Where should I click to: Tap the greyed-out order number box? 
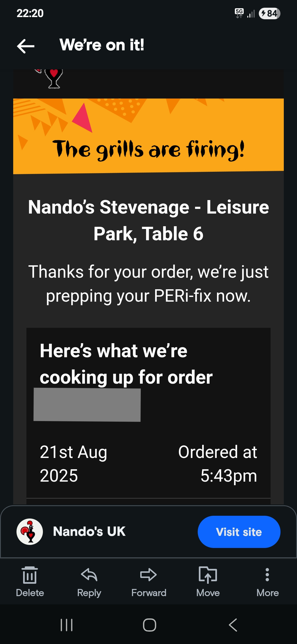coord(87,405)
